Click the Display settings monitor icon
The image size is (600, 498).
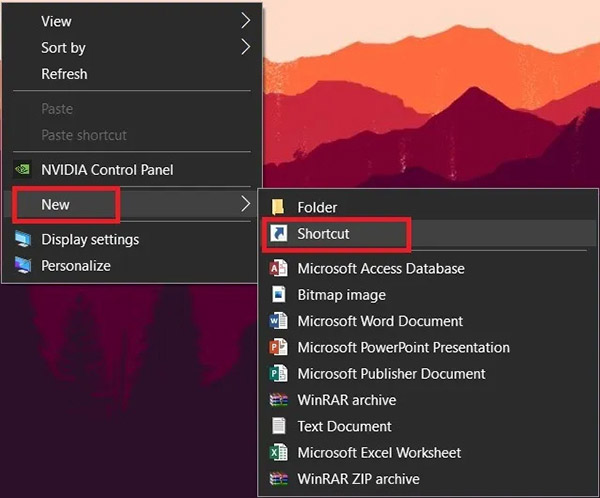[23, 239]
